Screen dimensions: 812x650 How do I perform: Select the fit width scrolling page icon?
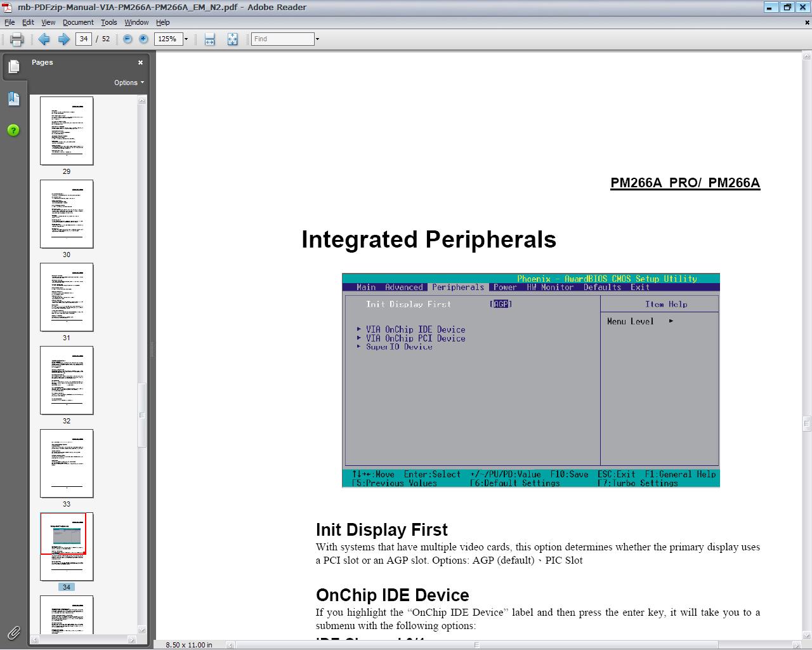(x=210, y=39)
